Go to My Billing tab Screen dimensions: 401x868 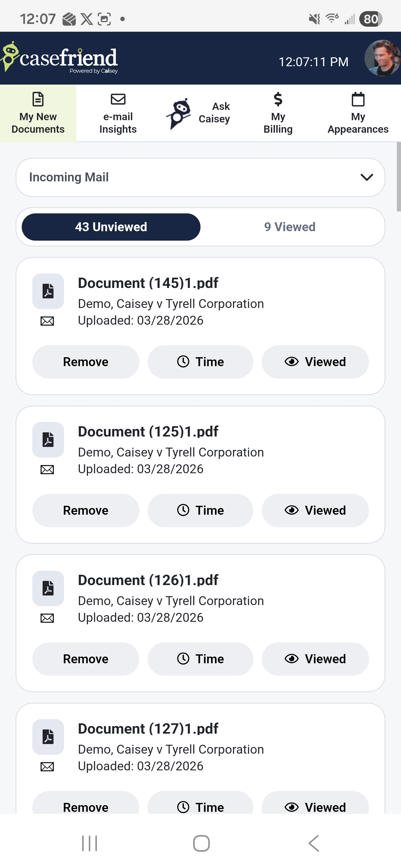coord(278,113)
